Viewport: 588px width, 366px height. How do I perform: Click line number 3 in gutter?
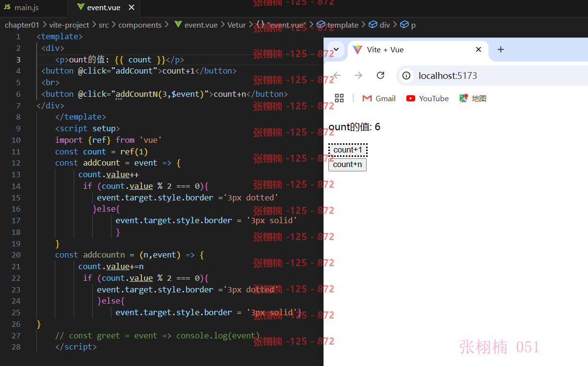click(x=18, y=60)
